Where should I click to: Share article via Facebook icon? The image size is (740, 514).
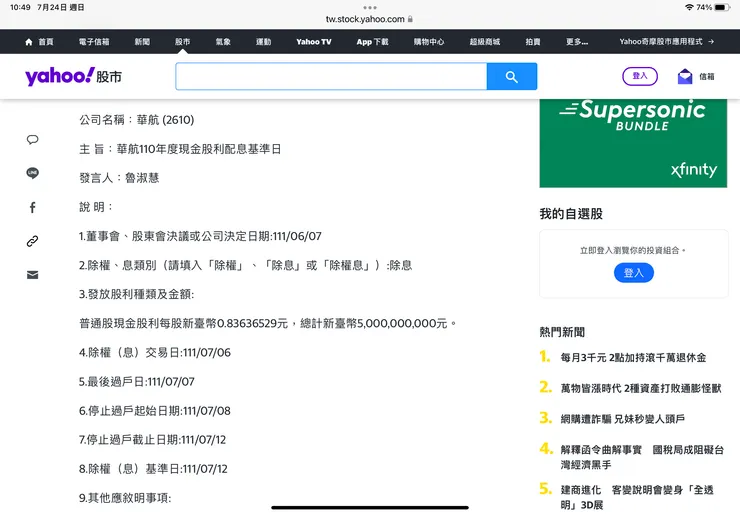33,207
